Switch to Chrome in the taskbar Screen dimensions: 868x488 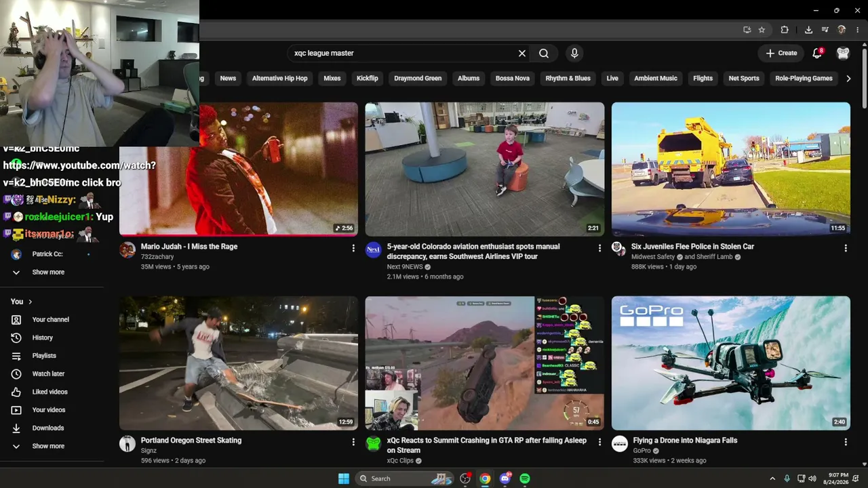tap(485, 479)
